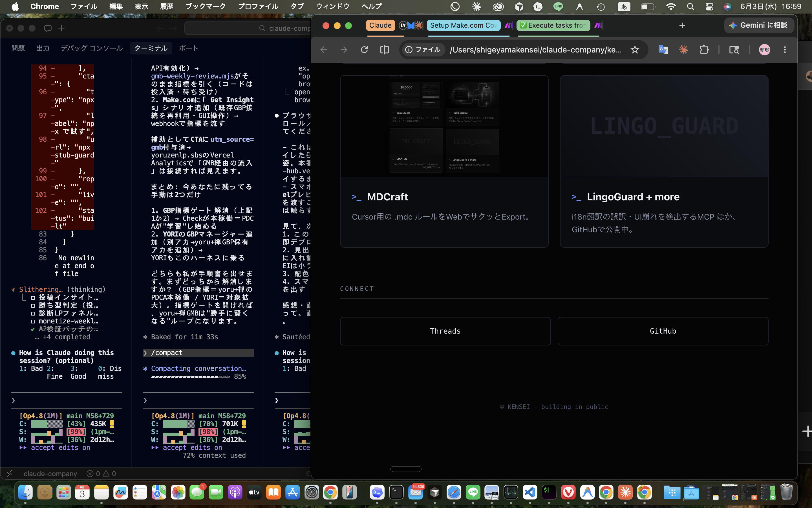Open macOS Control Center toggle icon
Image resolution: width=812 pixels, height=508 pixels.
click(x=709, y=6)
